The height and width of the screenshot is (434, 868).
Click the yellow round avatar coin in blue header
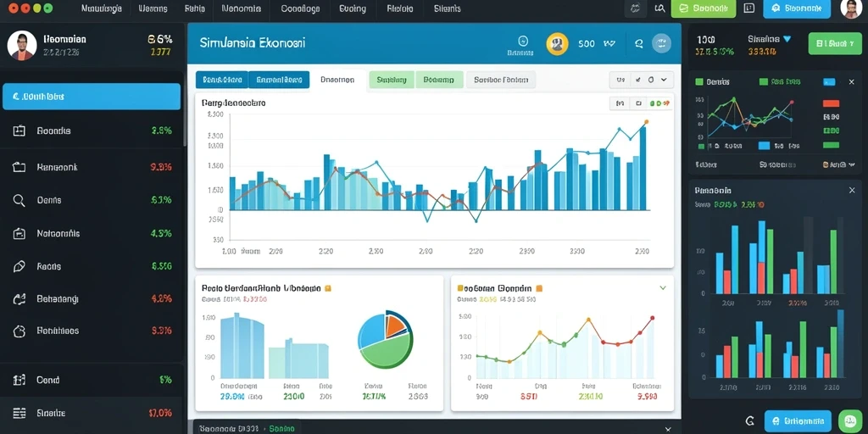pyautogui.click(x=557, y=44)
